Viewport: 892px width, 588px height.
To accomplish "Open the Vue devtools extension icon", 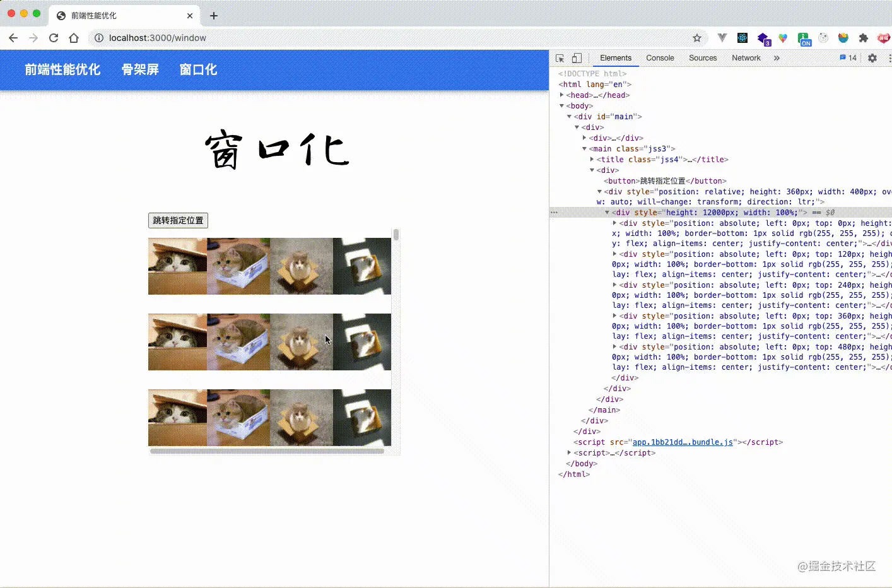I will pos(722,38).
